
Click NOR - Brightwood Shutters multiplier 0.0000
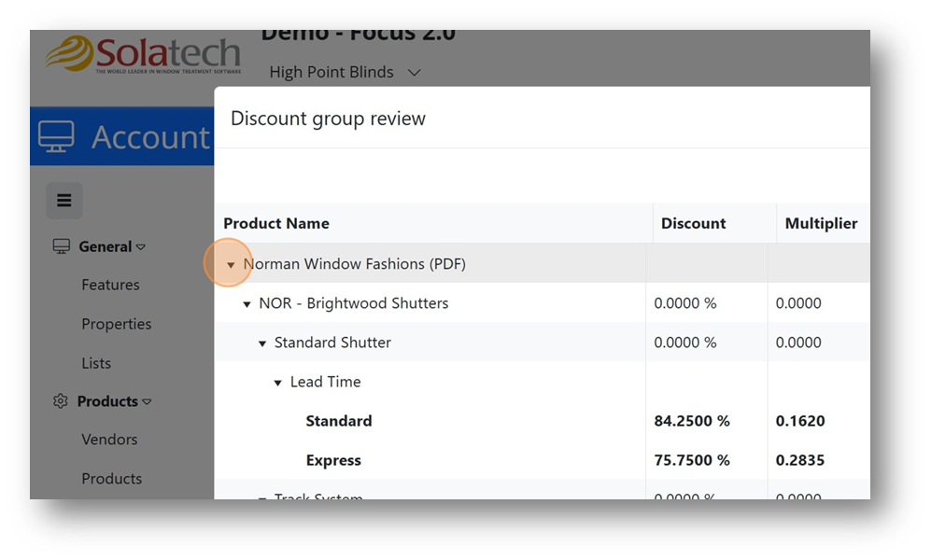click(798, 303)
